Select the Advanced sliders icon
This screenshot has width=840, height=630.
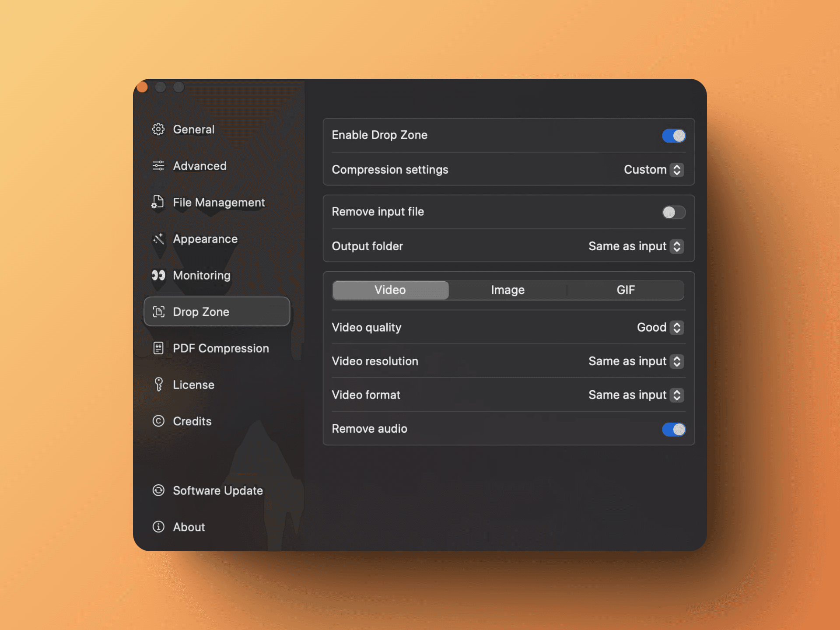coord(158,165)
